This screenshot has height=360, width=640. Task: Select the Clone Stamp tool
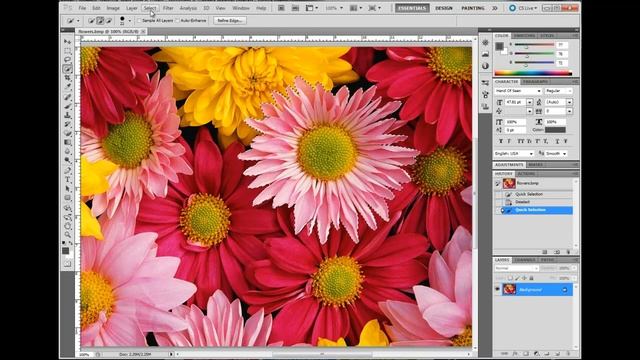[x=67, y=115]
